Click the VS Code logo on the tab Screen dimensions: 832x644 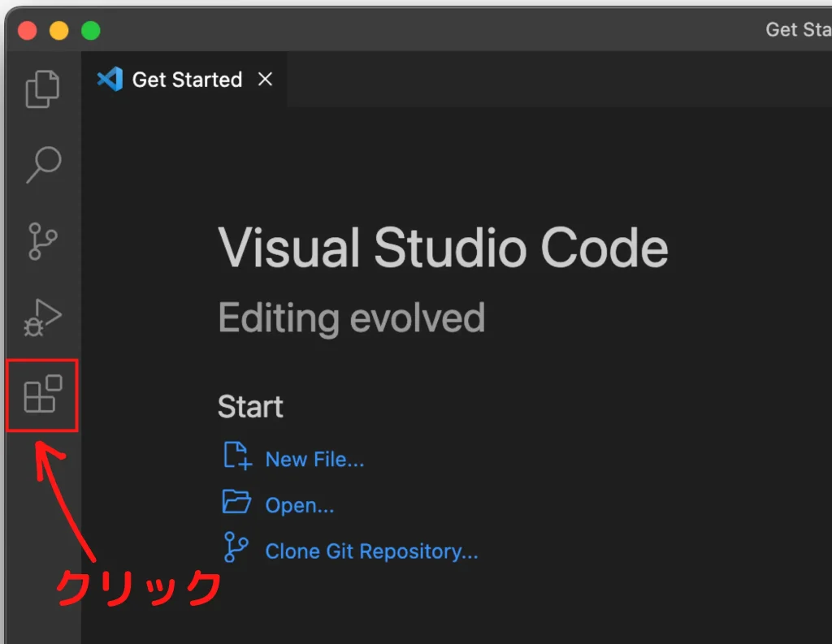click(x=110, y=80)
